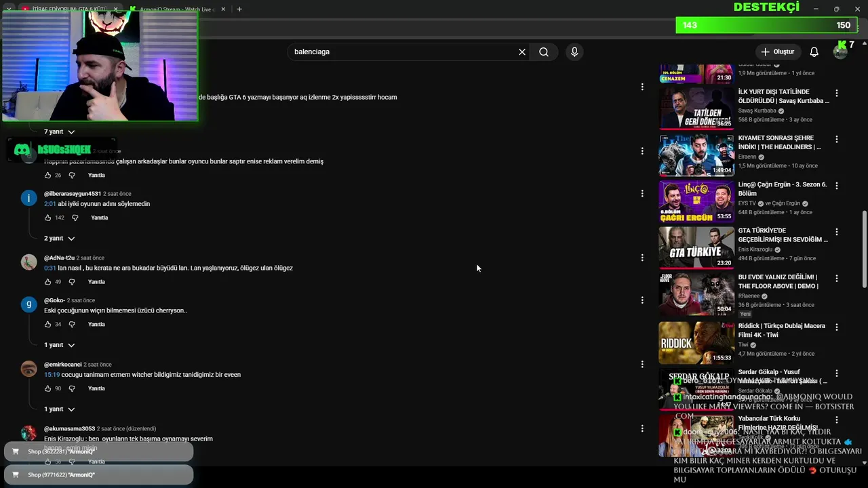Dislike the Happnin pazarlamasında comment

coord(72,176)
